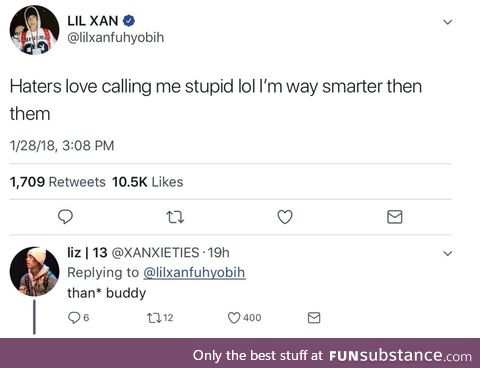Open replies on liz's comment (6)
The image size is (480, 368).
pyautogui.click(x=78, y=318)
